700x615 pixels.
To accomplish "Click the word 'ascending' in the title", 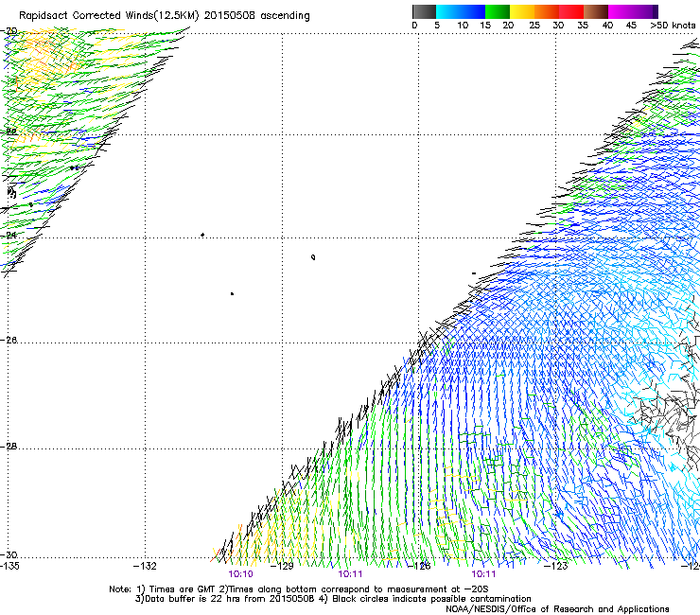I will point(285,16).
